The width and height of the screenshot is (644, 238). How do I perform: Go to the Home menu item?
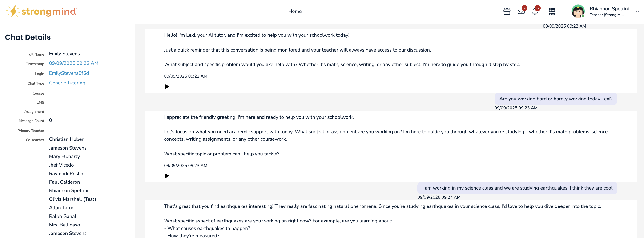[295, 12]
